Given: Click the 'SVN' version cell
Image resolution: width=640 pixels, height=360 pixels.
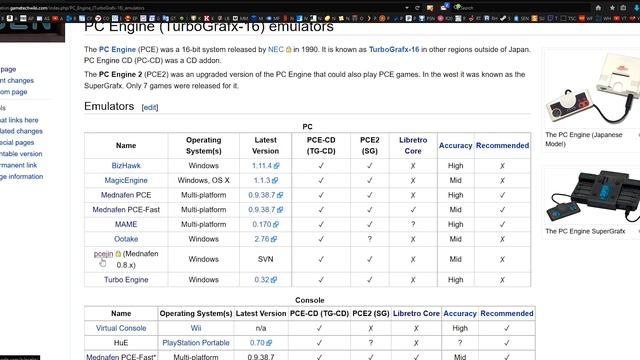Looking at the screenshot, I should [x=265, y=259].
